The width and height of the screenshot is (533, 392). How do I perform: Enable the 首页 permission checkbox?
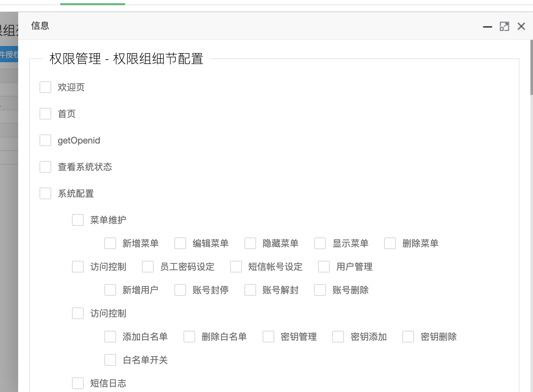45,114
